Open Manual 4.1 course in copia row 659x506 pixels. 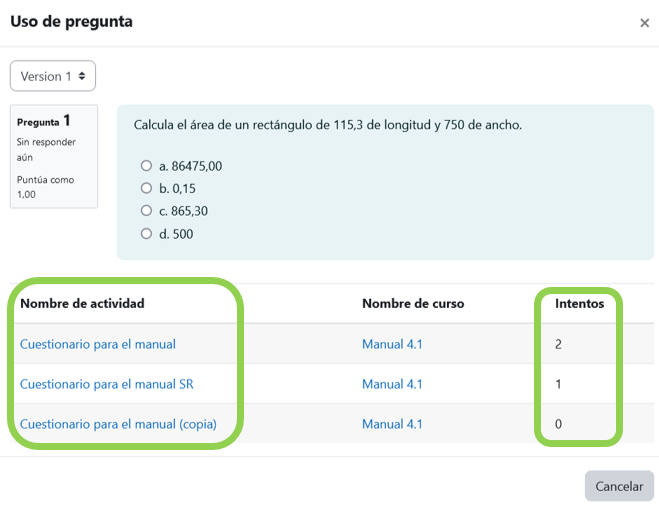392,424
